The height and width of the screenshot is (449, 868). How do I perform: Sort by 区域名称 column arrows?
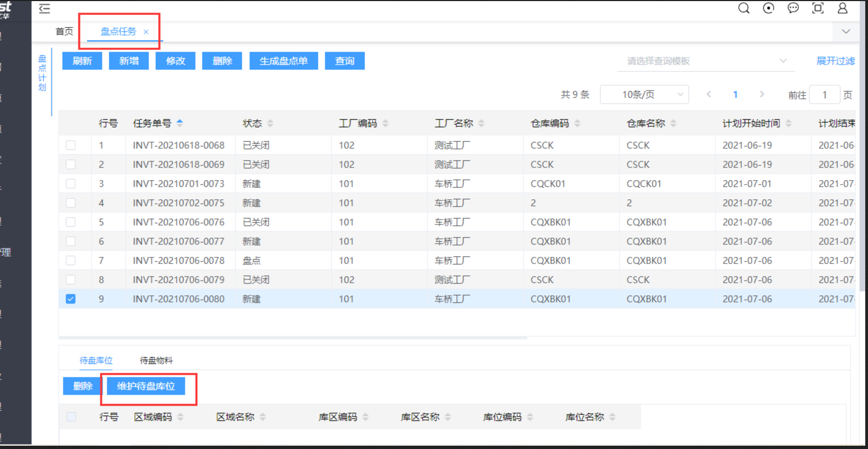[x=262, y=417]
